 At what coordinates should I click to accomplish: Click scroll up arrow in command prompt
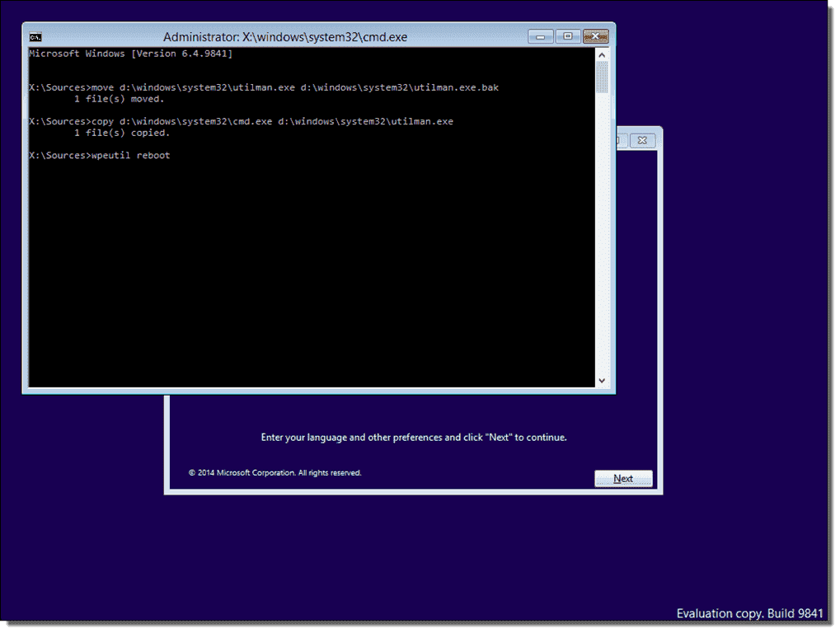pyautogui.click(x=602, y=54)
